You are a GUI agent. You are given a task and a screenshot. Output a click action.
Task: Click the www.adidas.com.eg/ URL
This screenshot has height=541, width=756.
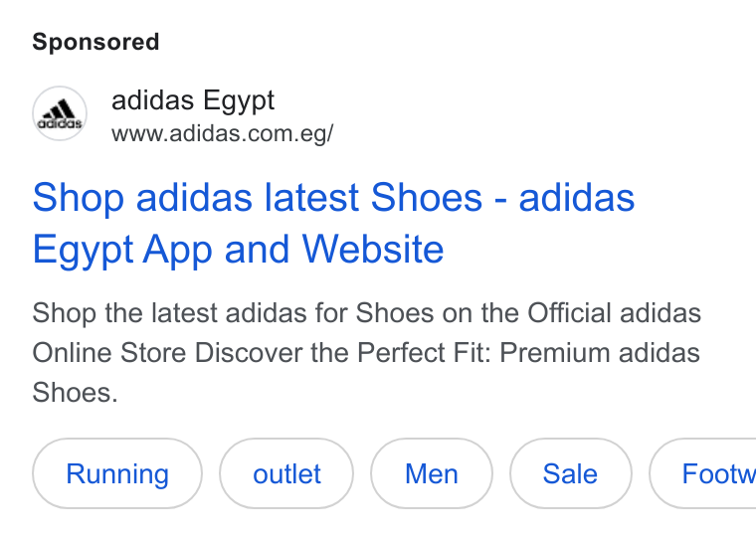coord(222,133)
